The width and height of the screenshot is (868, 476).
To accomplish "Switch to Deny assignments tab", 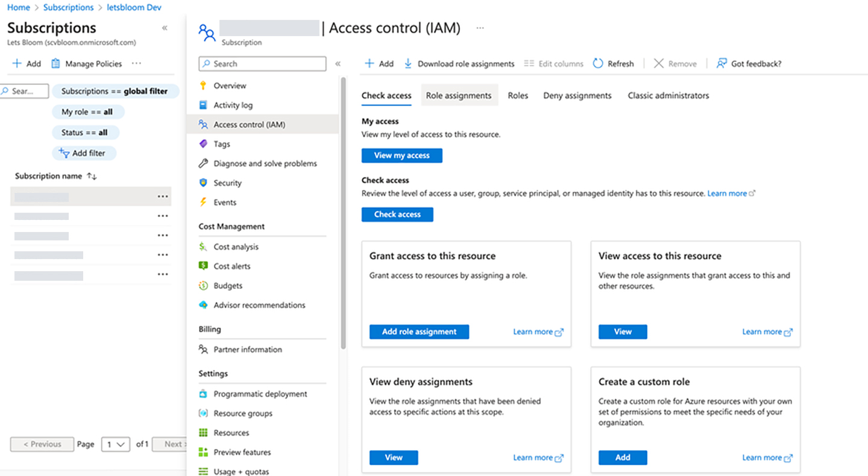I will [577, 95].
